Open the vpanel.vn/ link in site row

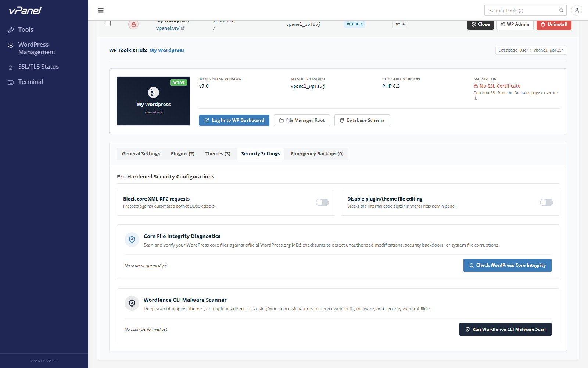point(168,28)
